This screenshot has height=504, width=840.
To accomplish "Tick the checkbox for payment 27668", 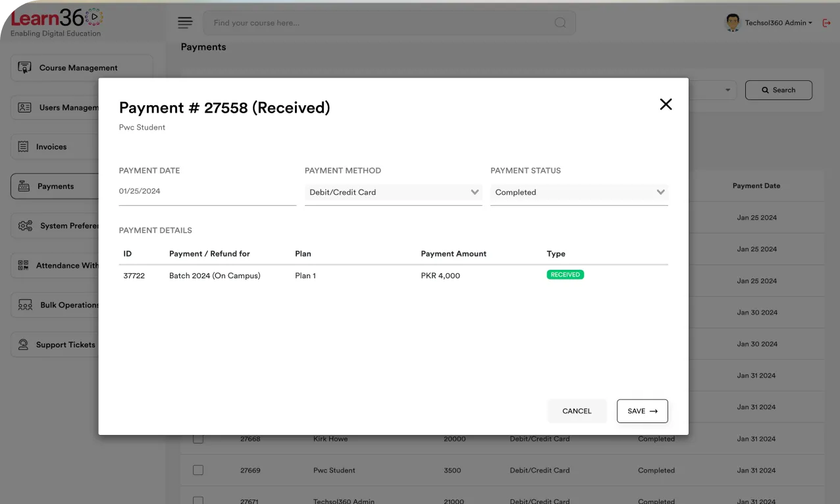I will (198, 439).
